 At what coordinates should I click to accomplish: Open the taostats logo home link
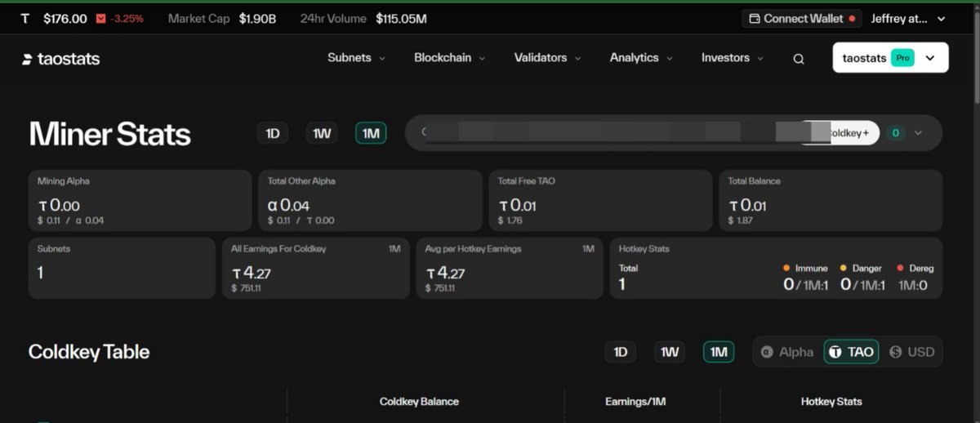(61, 59)
